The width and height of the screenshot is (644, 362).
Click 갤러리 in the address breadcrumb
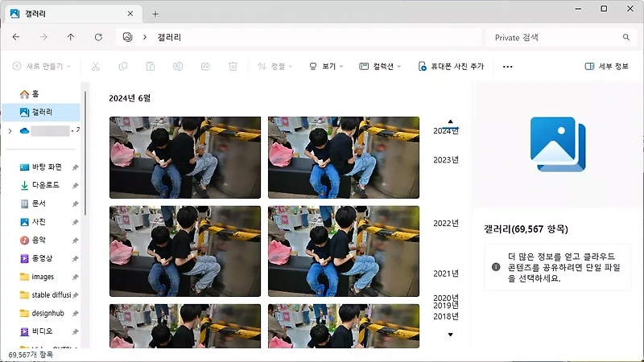[169, 37]
